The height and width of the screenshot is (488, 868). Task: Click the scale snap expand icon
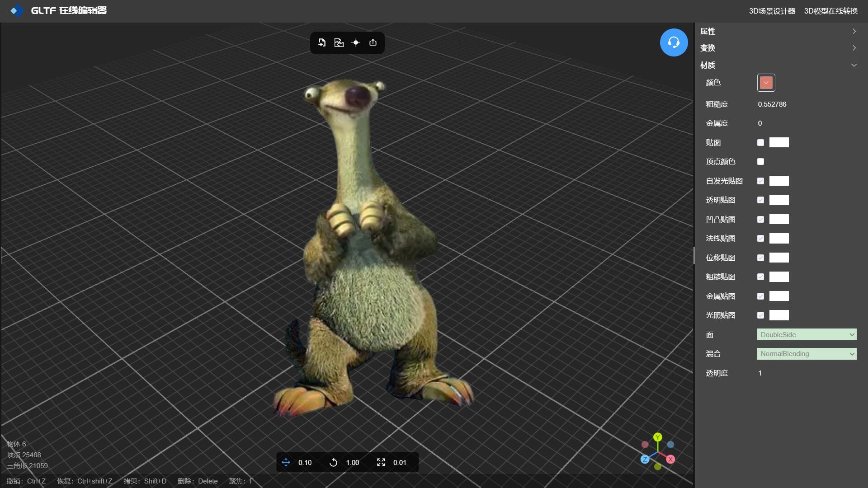click(x=381, y=462)
